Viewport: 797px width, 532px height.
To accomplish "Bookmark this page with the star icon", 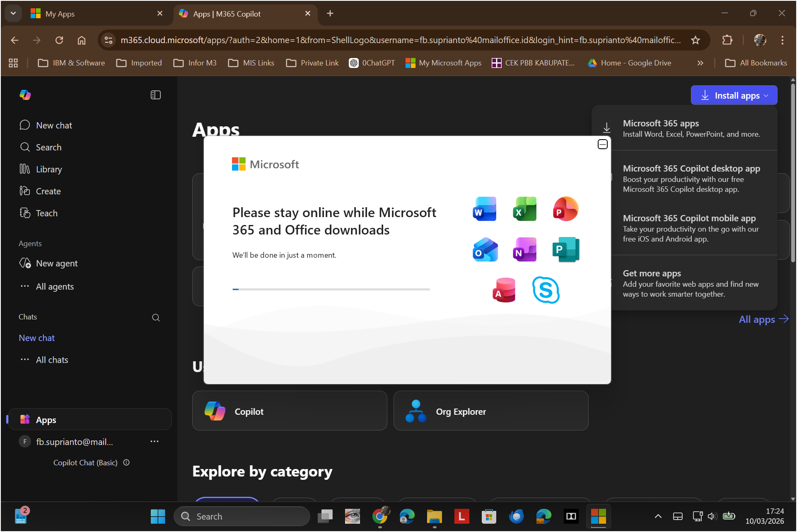I will coord(696,40).
